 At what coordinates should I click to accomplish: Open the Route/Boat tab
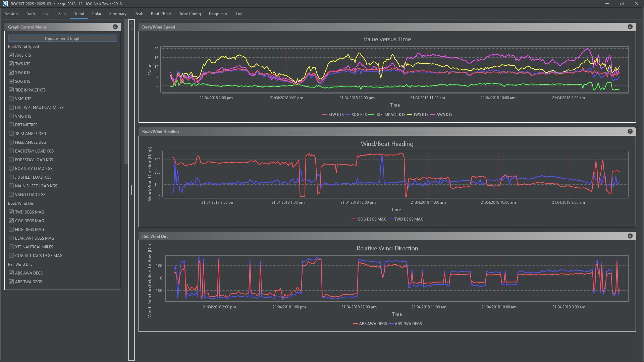(161, 14)
